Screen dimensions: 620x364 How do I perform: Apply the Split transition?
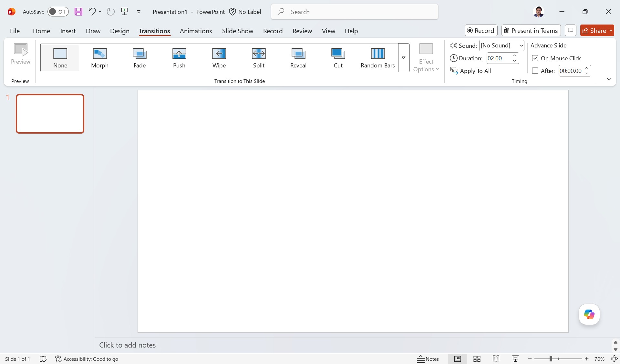coord(259,57)
